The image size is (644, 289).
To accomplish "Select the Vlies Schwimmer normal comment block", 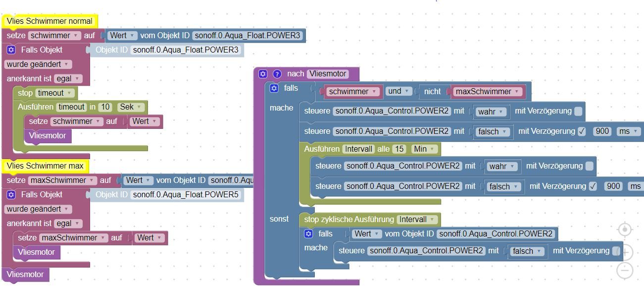I will [x=50, y=21].
